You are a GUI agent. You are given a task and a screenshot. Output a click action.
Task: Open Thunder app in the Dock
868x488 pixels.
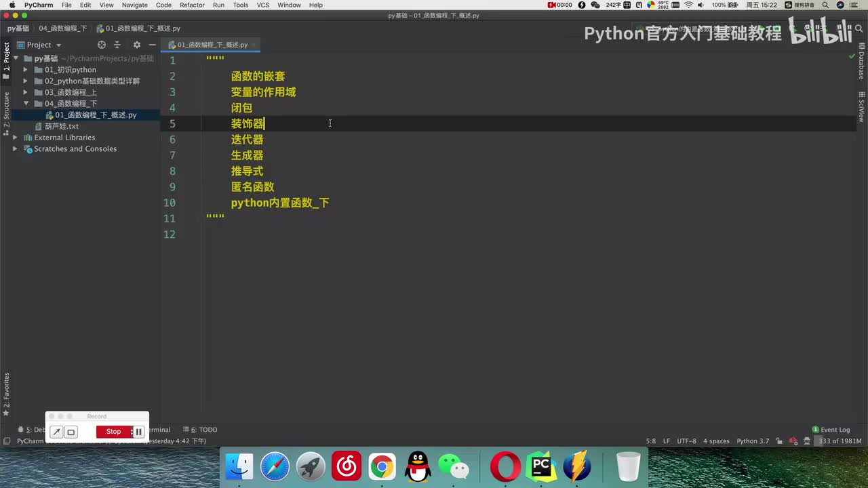point(577,467)
